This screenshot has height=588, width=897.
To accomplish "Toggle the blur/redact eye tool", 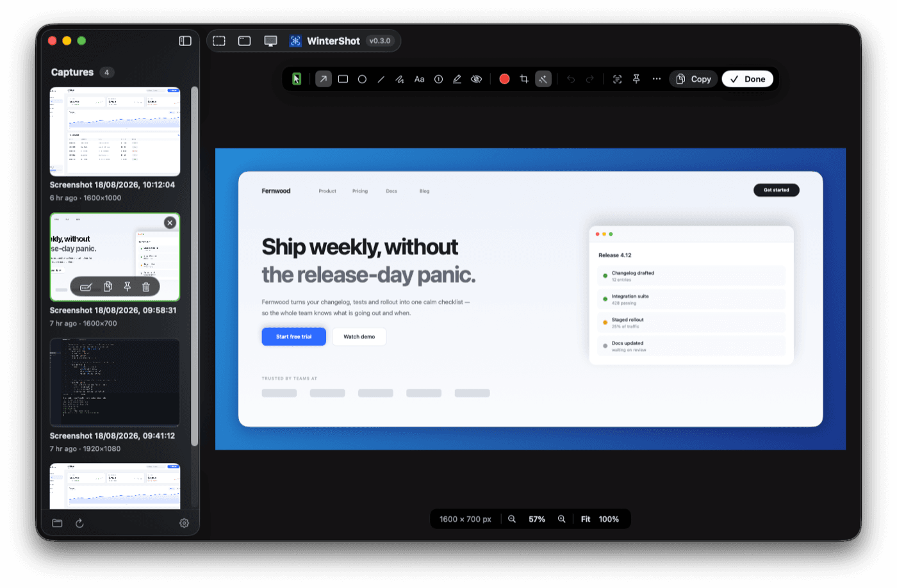I will (x=476, y=79).
